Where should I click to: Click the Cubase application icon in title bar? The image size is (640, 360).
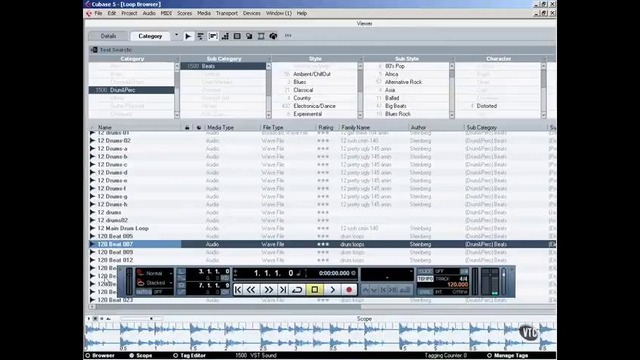point(87,4)
